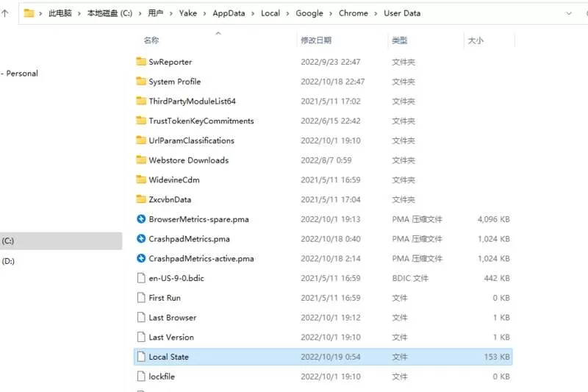
Task: Expand the chevron after Google in path
Action: click(331, 13)
